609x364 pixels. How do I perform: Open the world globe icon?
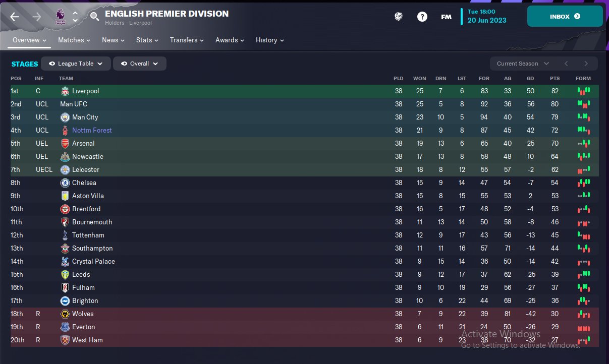coord(399,17)
